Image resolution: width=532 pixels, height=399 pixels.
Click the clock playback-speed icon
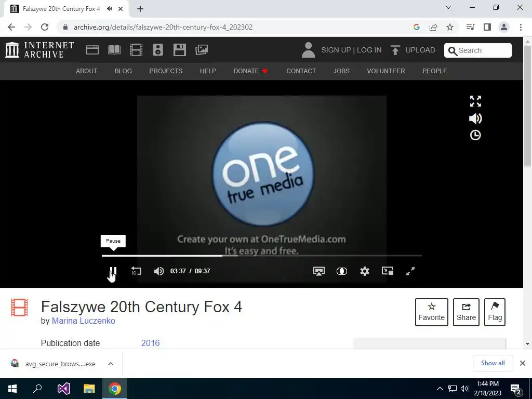pyautogui.click(x=475, y=135)
